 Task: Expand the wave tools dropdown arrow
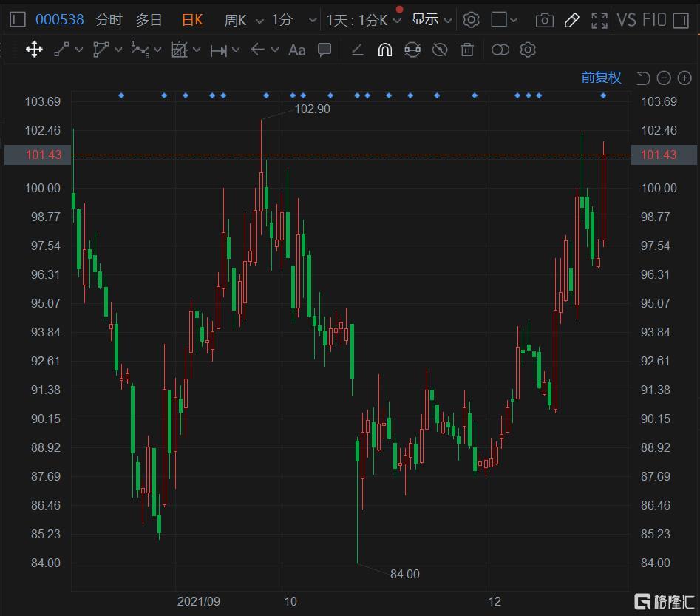click(x=157, y=50)
